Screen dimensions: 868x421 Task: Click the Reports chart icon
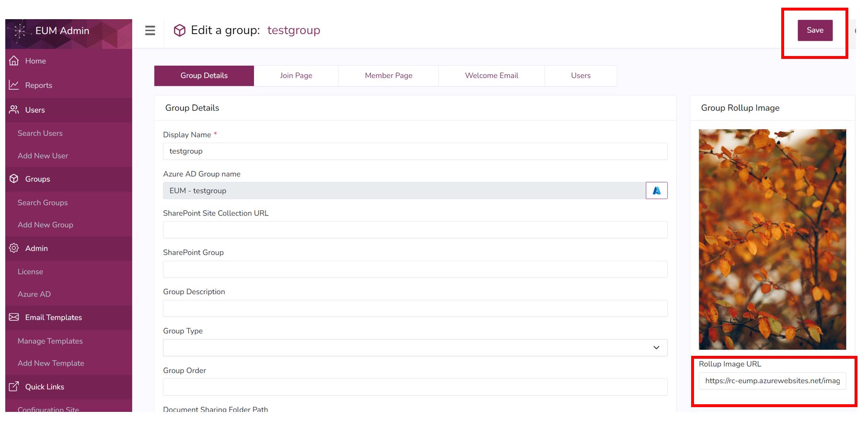pos(14,85)
